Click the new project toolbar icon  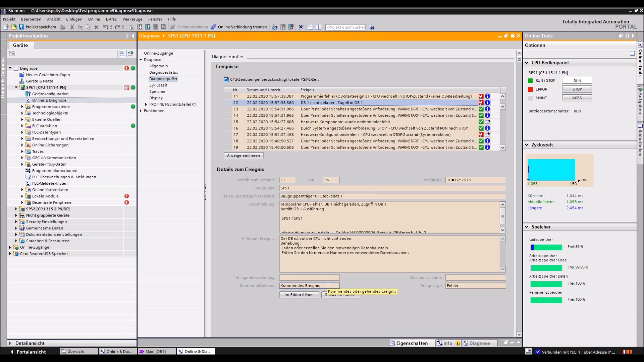[x=6, y=27]
